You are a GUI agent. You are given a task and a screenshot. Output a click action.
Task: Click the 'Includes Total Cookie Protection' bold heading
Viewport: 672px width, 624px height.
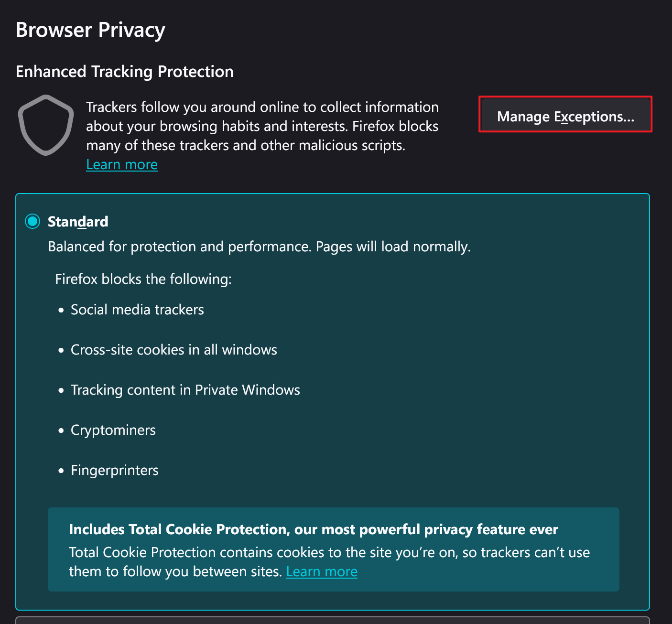(313, 529)
